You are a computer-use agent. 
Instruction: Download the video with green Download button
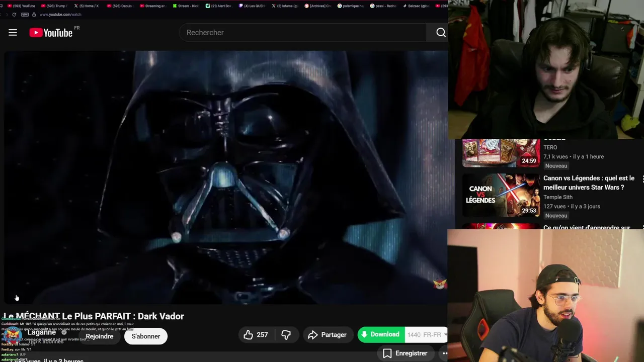pos(381,335)
